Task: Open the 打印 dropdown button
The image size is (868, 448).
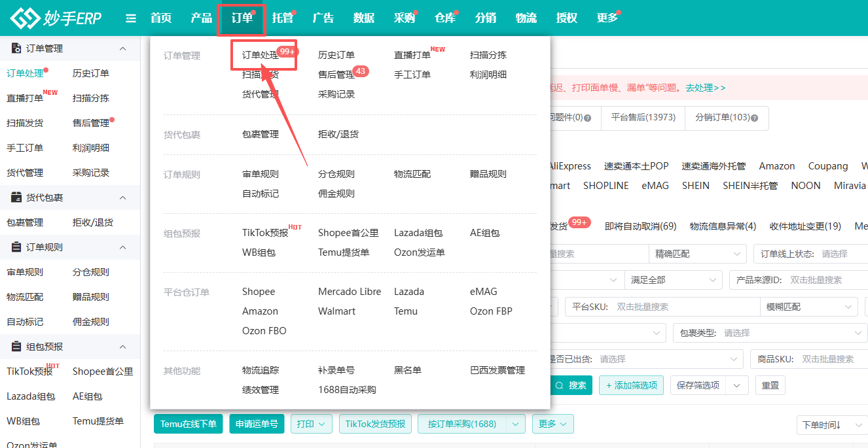Action: click(311, 424)
